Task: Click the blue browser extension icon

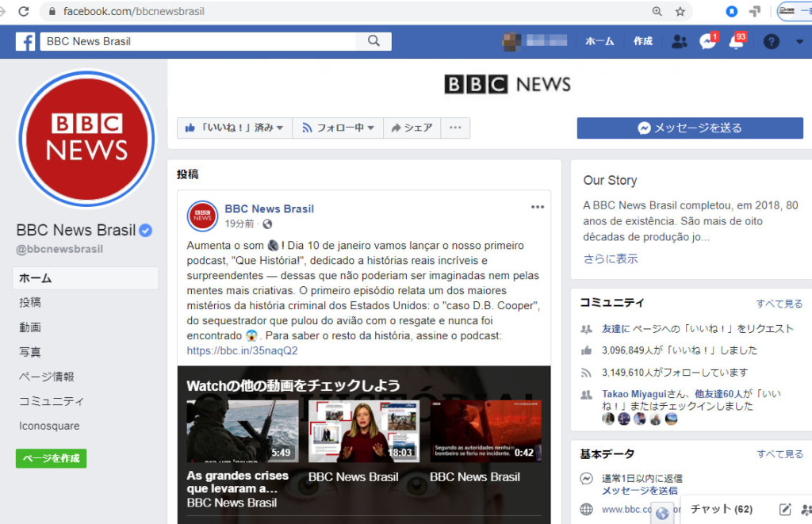Action: [731, 11]
